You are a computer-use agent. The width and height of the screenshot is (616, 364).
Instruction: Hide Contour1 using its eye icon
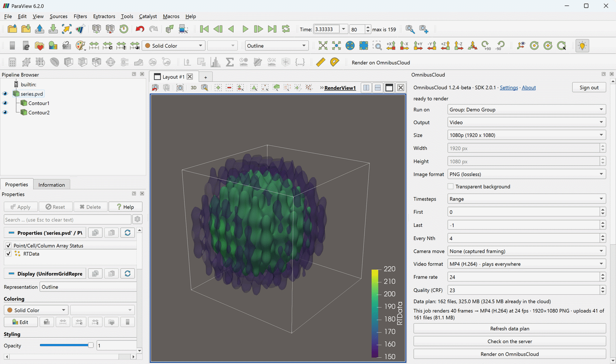(x=5, y=103)
